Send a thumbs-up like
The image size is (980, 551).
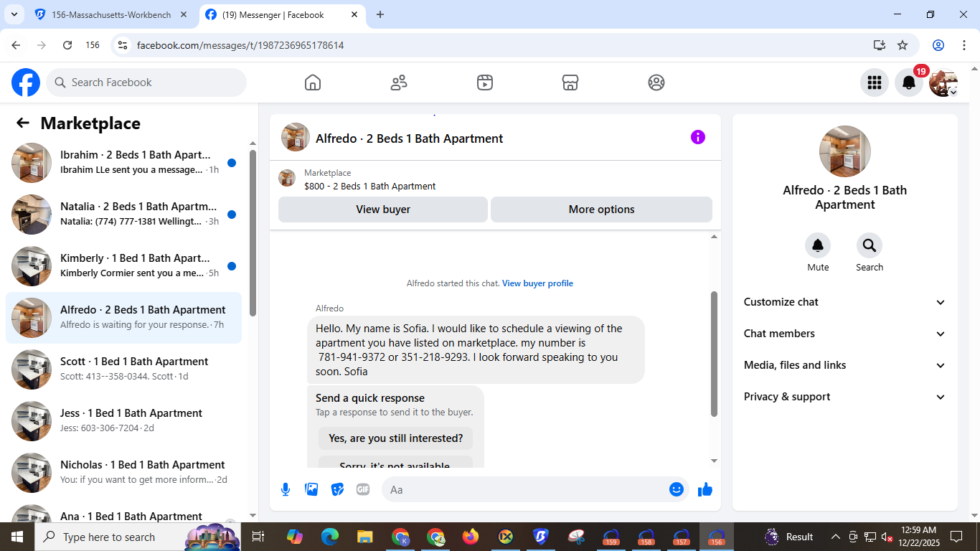point(705,489)
